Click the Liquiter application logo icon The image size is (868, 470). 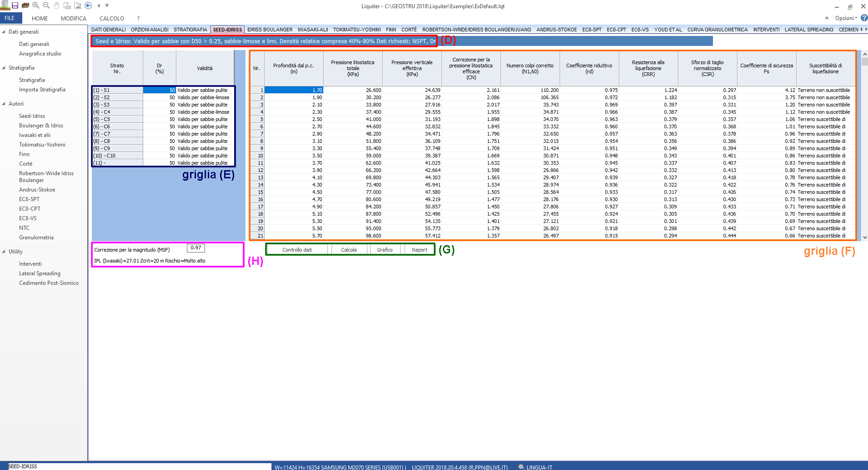pyautogui.click(x=5, y=5)
